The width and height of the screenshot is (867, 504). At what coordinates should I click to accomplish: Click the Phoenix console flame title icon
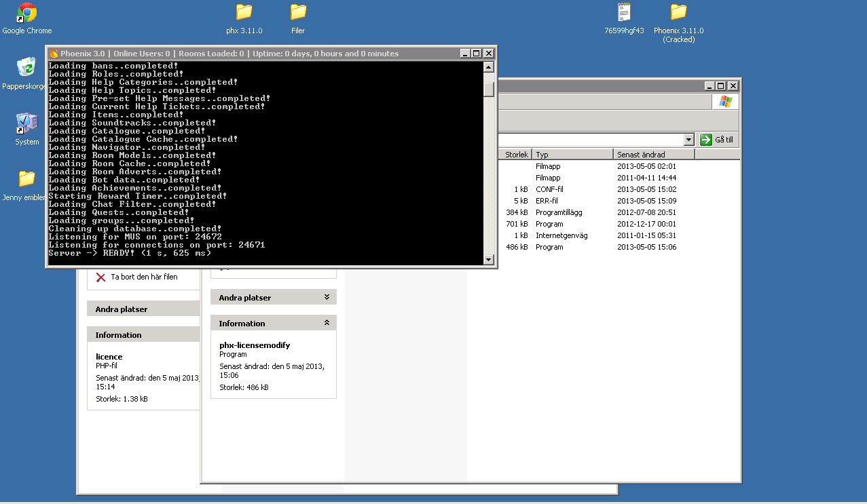pyautogui.click(x=54, y=54)
